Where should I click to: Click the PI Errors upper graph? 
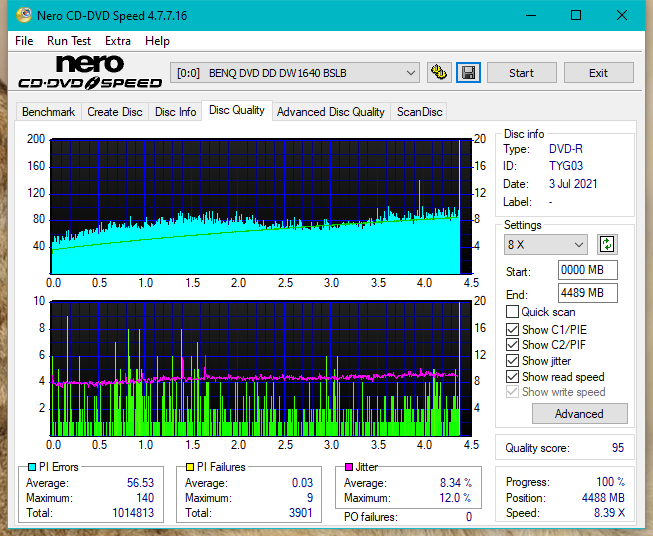261,207
